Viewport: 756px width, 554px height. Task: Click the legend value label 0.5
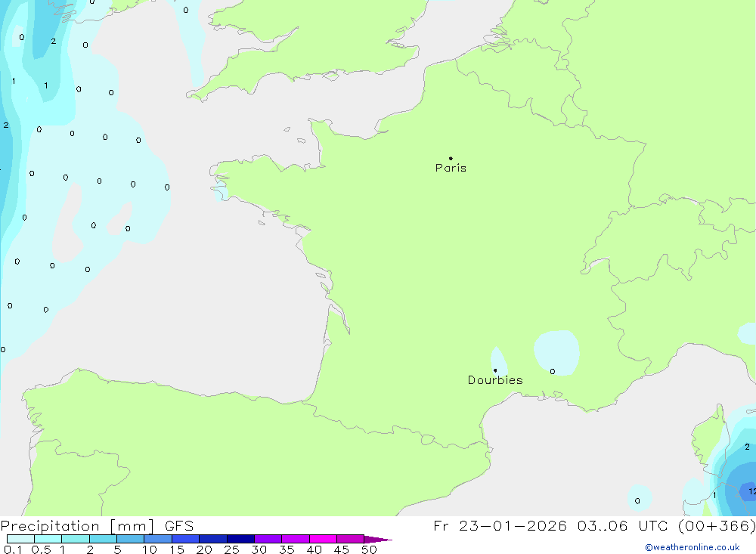pos(41,549)
